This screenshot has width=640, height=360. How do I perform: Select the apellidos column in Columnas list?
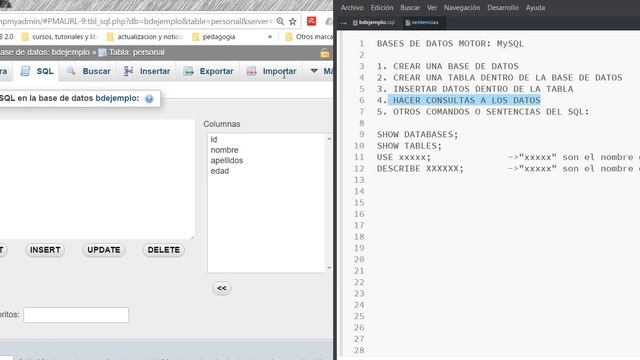227,160
